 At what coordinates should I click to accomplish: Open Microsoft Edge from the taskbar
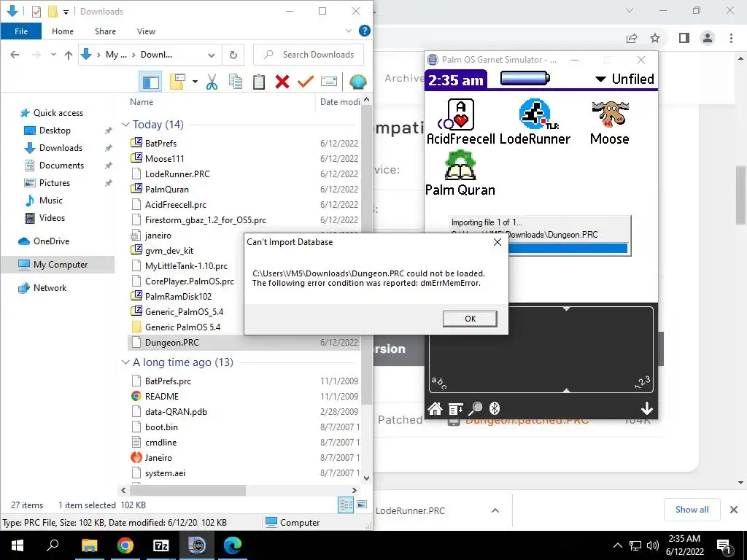[x=232, y=545]
